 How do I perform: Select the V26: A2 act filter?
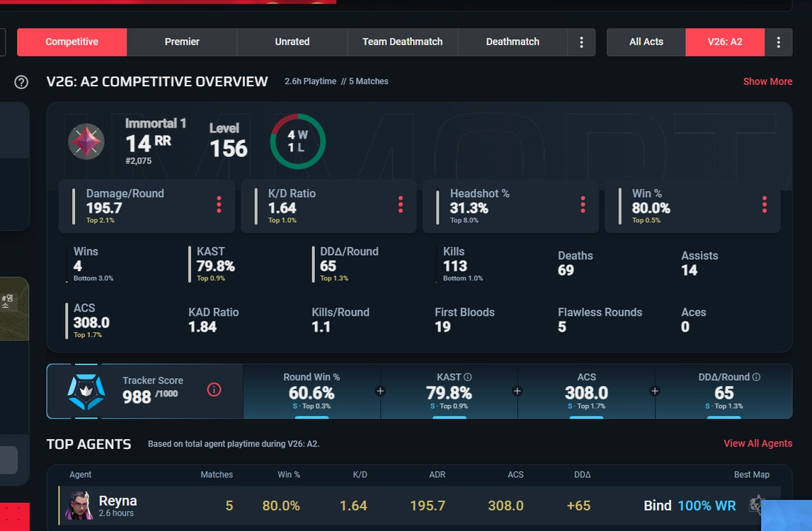coord(725,42)
